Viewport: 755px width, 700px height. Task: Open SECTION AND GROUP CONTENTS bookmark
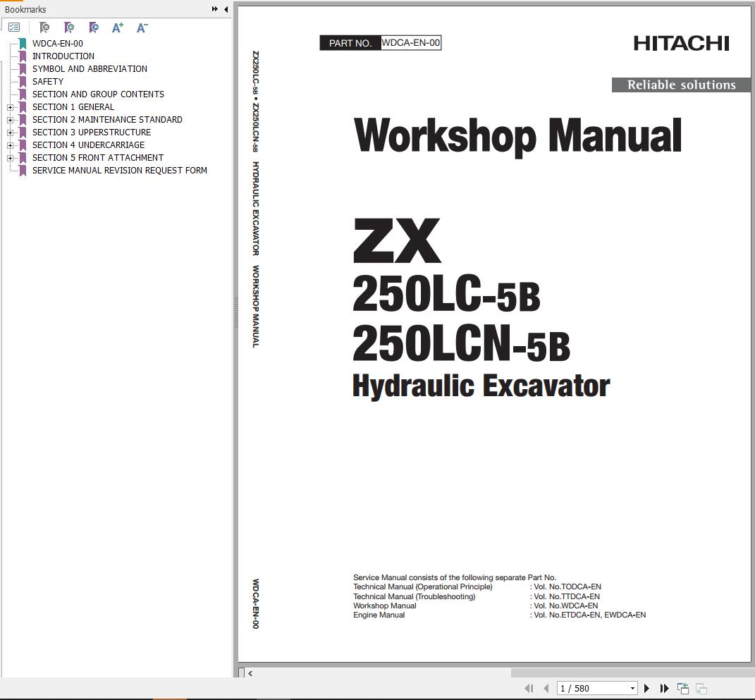pyautogui.click(x=98, y=94)
